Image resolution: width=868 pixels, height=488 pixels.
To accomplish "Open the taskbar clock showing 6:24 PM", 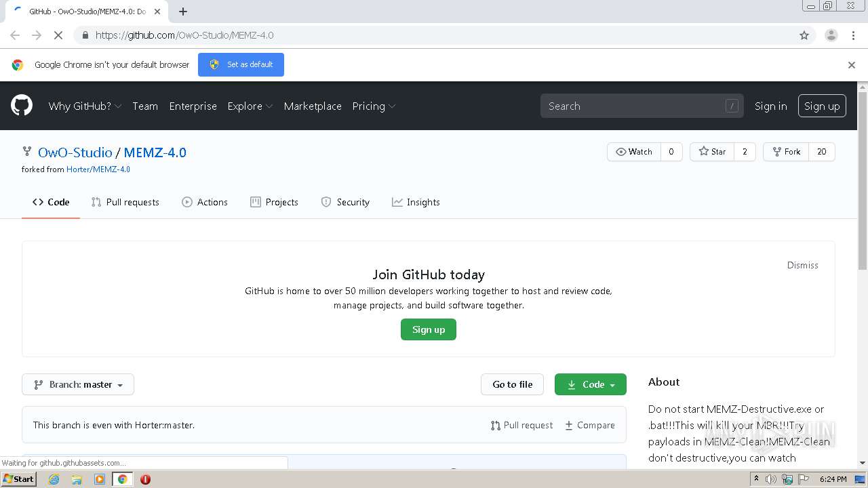I will (833, 479).
